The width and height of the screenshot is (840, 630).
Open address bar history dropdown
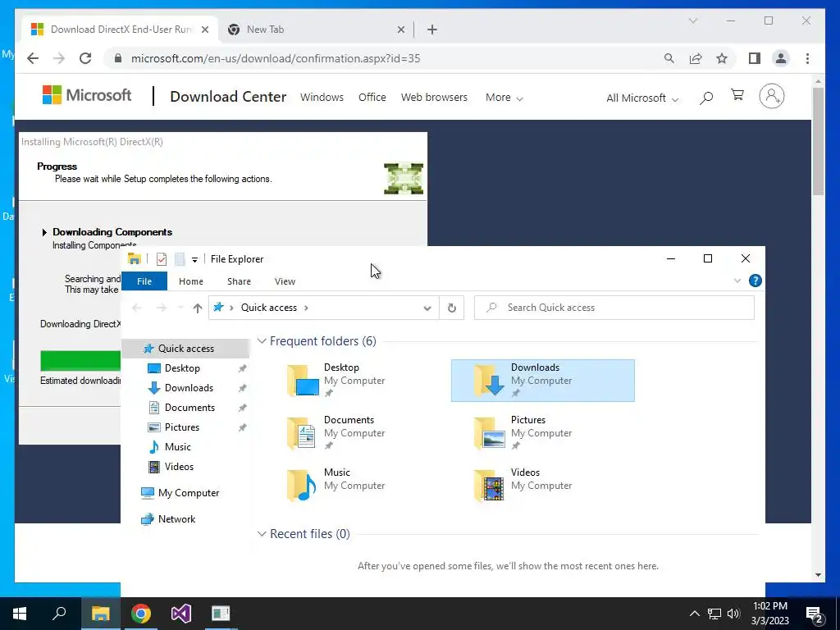[x=427, y=308]
